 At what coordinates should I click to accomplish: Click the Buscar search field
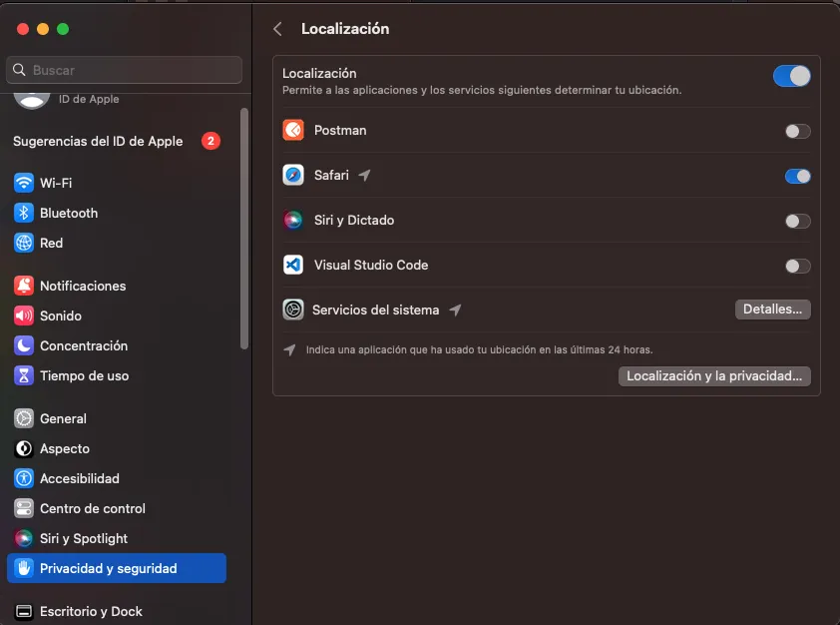[x=125, y=70]
